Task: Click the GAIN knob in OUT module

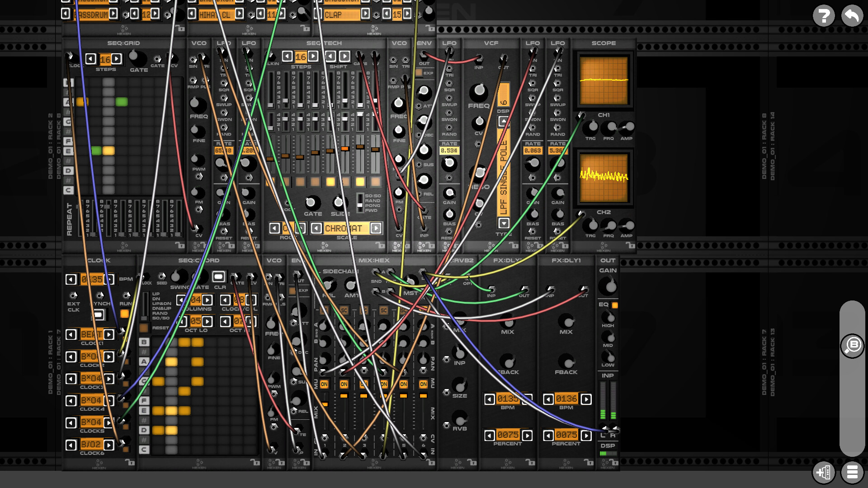Action: pos(608,286)
